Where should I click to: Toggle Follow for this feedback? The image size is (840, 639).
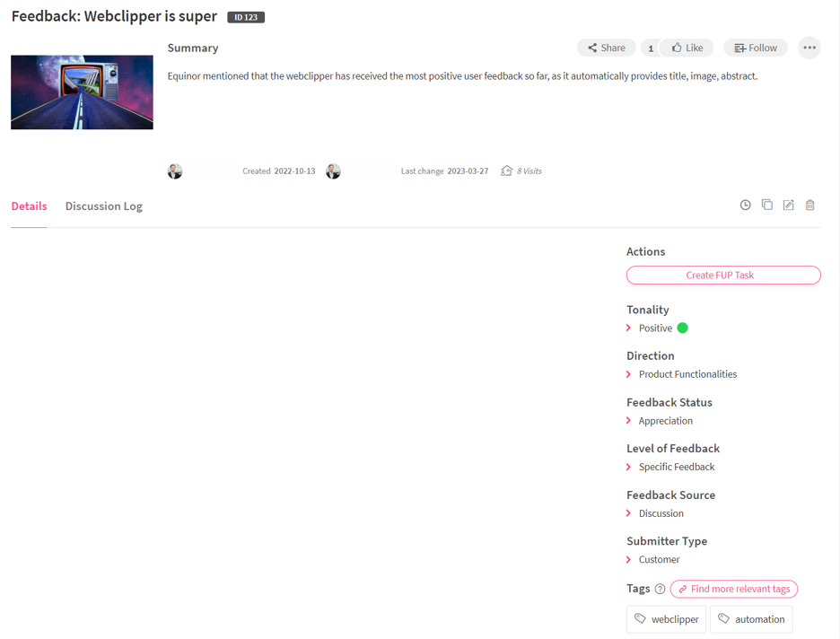click(x=755, y=48)
